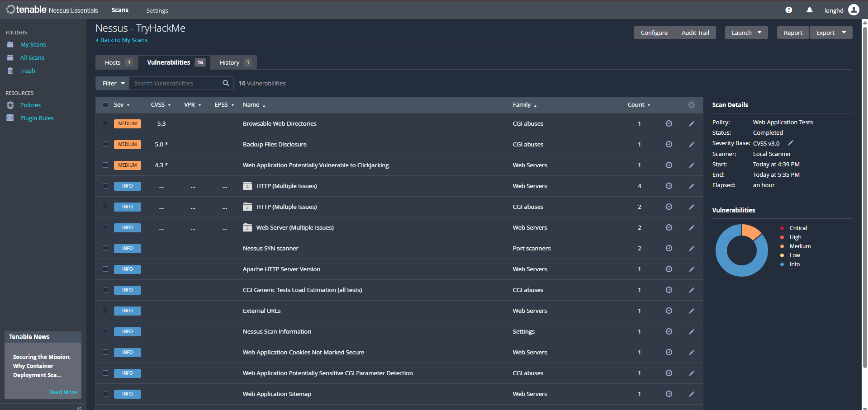868x410 pixels.
Task: Open the Scans top menu
Action: [120, 10]
